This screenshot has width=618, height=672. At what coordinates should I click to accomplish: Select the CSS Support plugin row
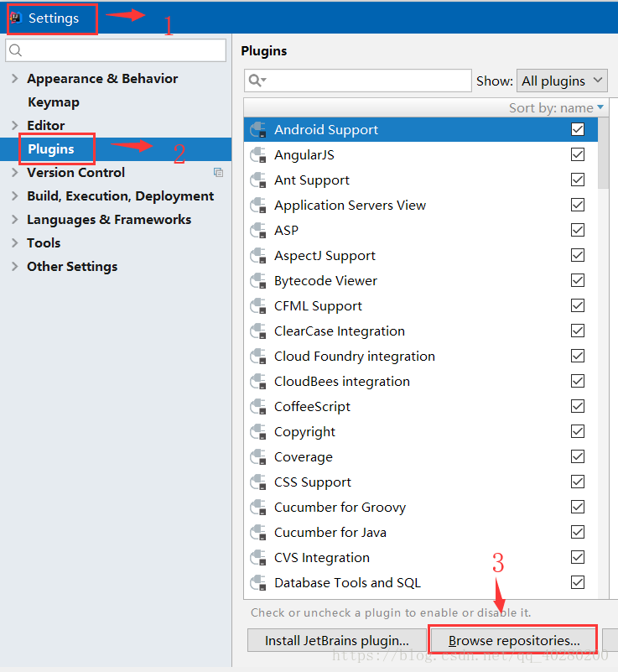421,482
